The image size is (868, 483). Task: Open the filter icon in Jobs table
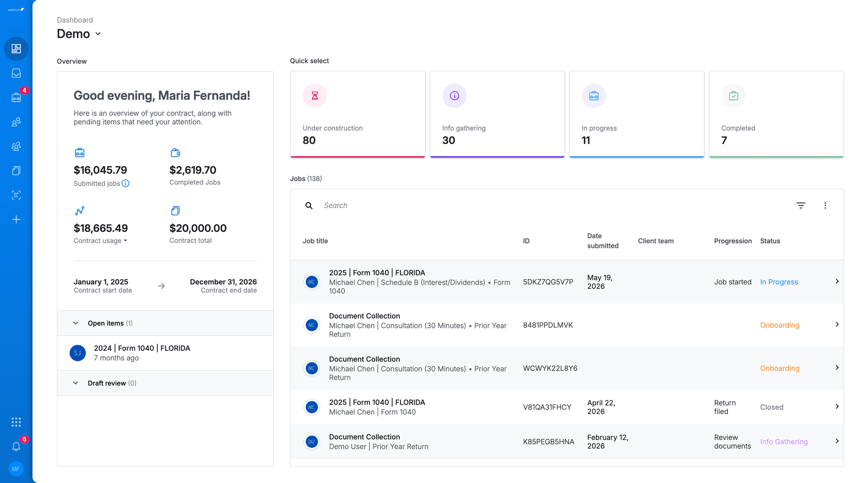[x=801, y=205]
